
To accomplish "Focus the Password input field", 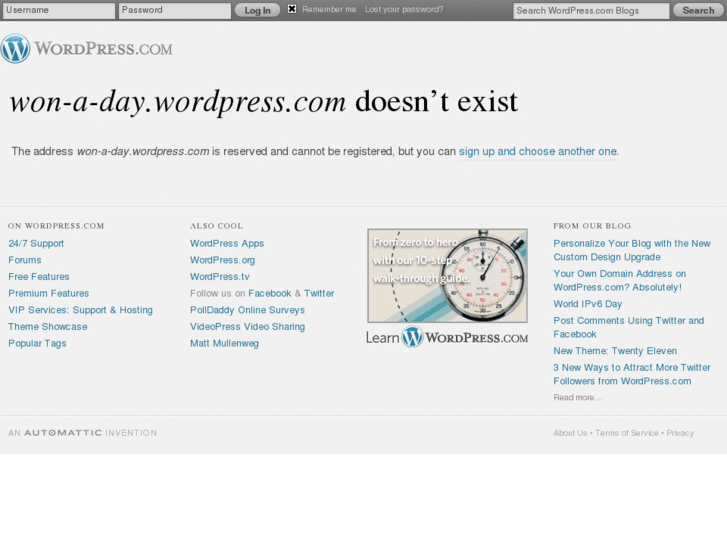I will coord(175,10).
